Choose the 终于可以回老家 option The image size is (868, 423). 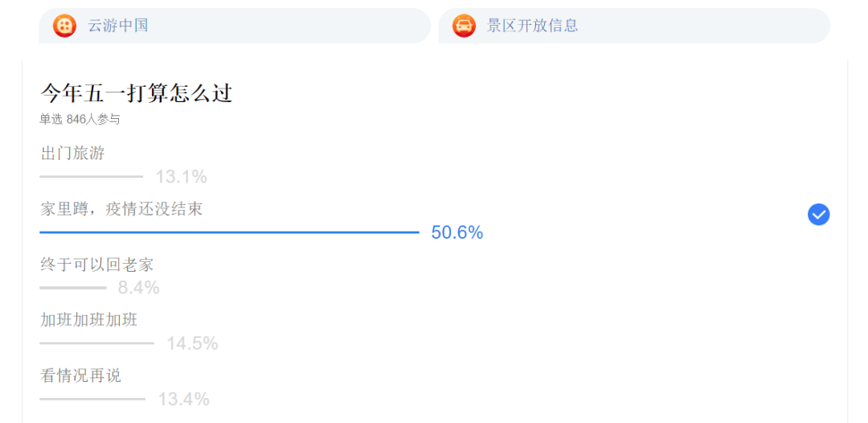(97, 265)
